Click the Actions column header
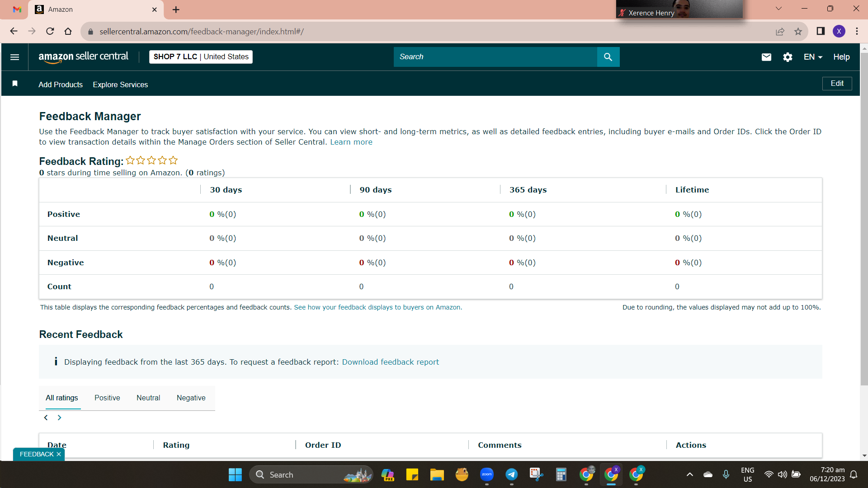Viewport: 868px width, 488px height. point(691,445)
